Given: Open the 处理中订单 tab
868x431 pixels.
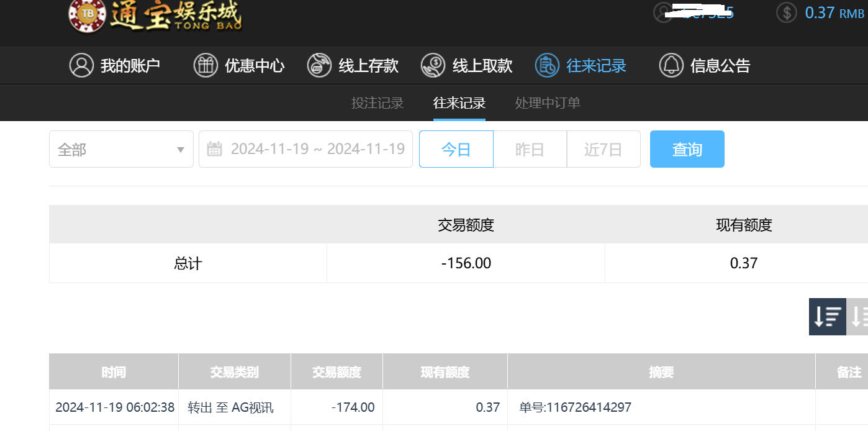Looking at the screenshot, I should [x=546, y=103].
